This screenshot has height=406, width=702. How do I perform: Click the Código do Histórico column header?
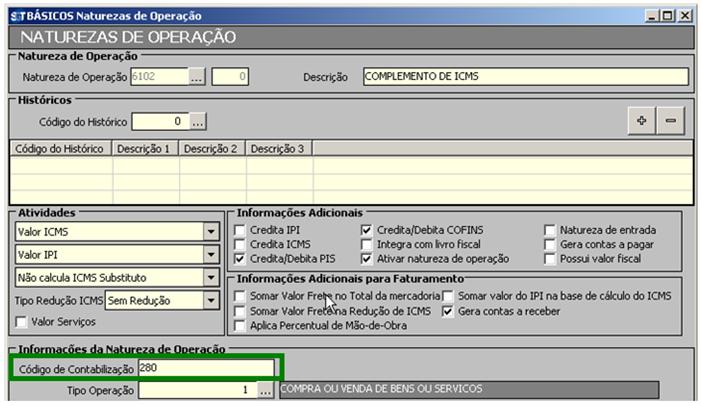60,148
